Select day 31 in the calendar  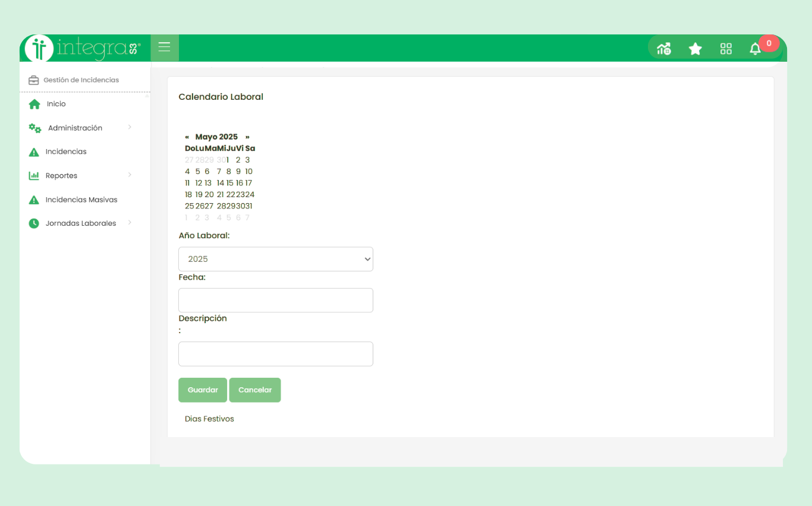click(248, 206)
